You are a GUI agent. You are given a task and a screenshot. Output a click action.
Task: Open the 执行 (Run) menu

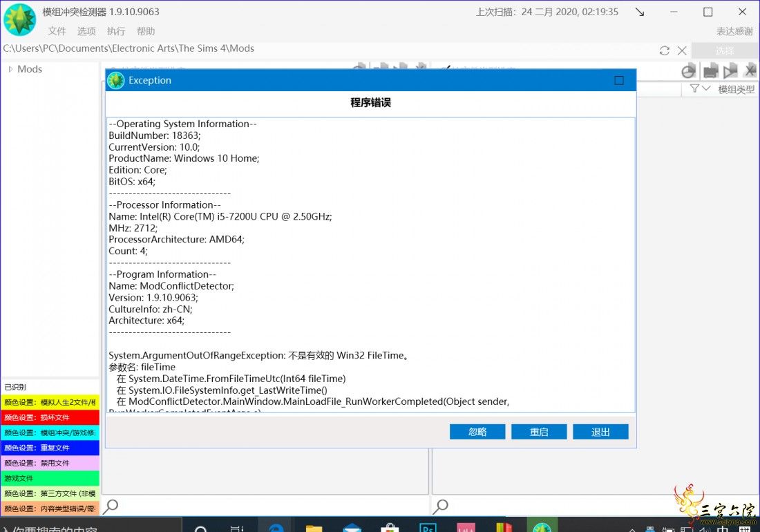coord(116,31)
